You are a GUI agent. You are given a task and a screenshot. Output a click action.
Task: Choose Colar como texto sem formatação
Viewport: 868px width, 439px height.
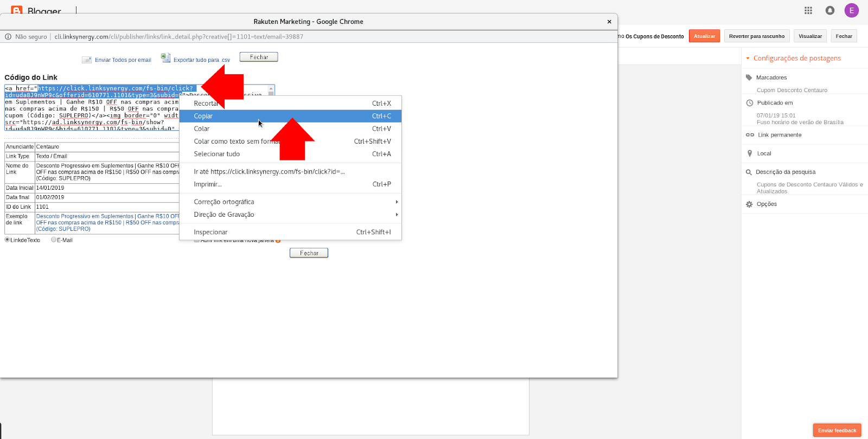[x=291, y=141]
